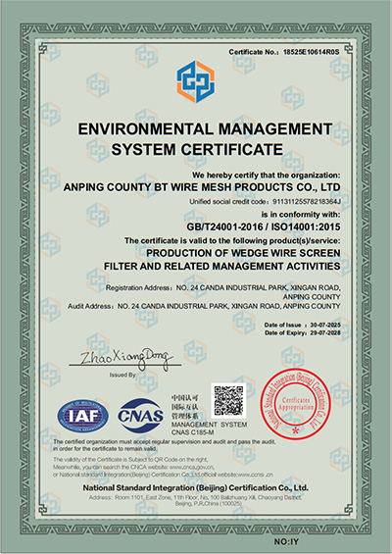Click 'The certified organization must accept regular' sentence
Image resolution: width=392 pixels, height=554 pixels.
coord(165,445)
